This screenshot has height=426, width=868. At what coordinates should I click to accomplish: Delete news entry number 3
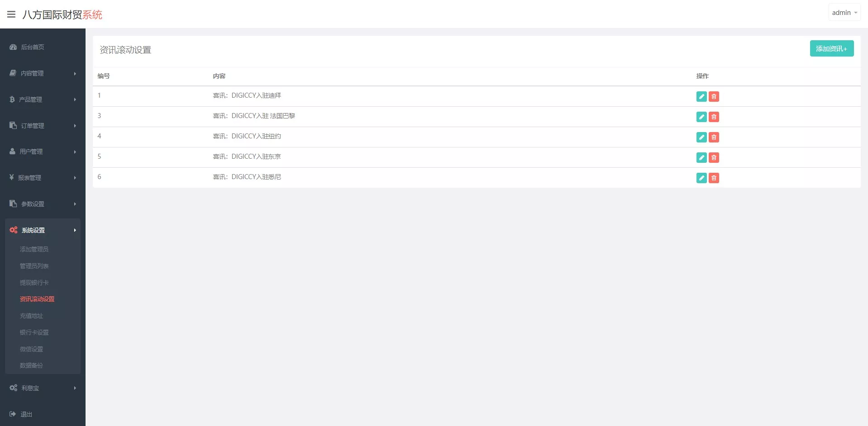click(714, 117)
